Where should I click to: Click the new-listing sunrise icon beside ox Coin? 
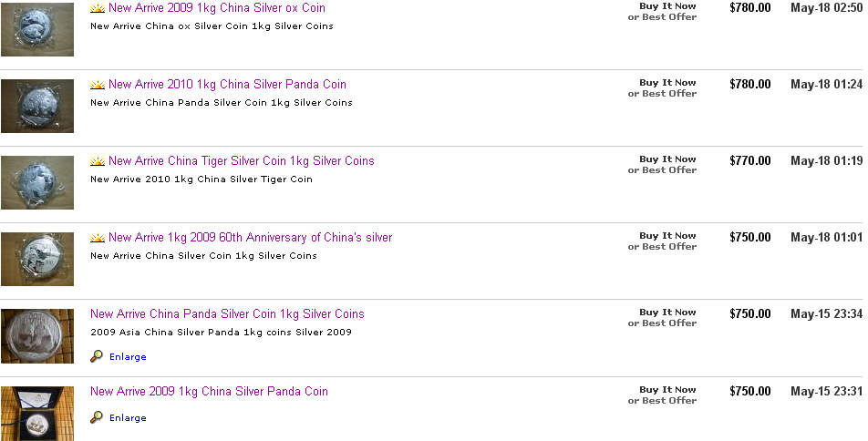point(98,8)
